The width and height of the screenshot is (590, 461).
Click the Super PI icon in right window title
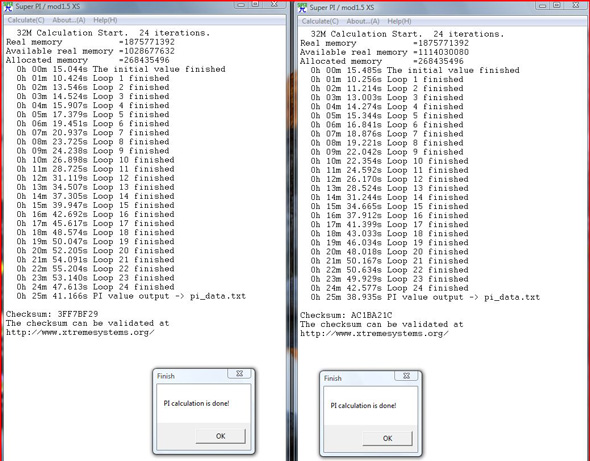[302, 8]
